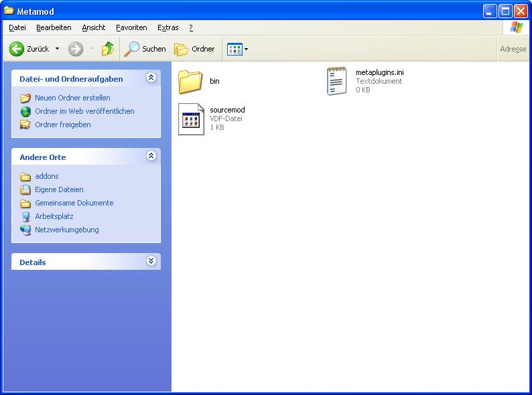
Task: Open Gemeinsame Dokumente link
Action: point(74,203)
